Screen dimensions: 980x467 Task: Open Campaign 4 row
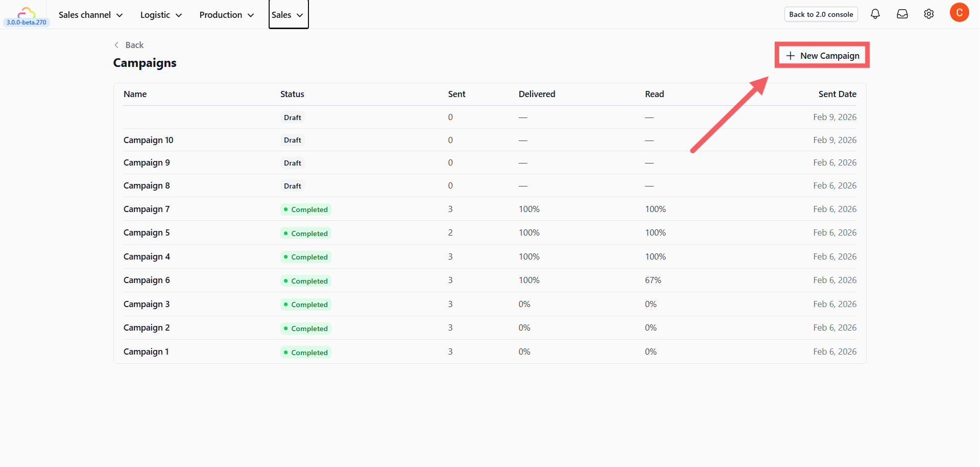point(490,256)
